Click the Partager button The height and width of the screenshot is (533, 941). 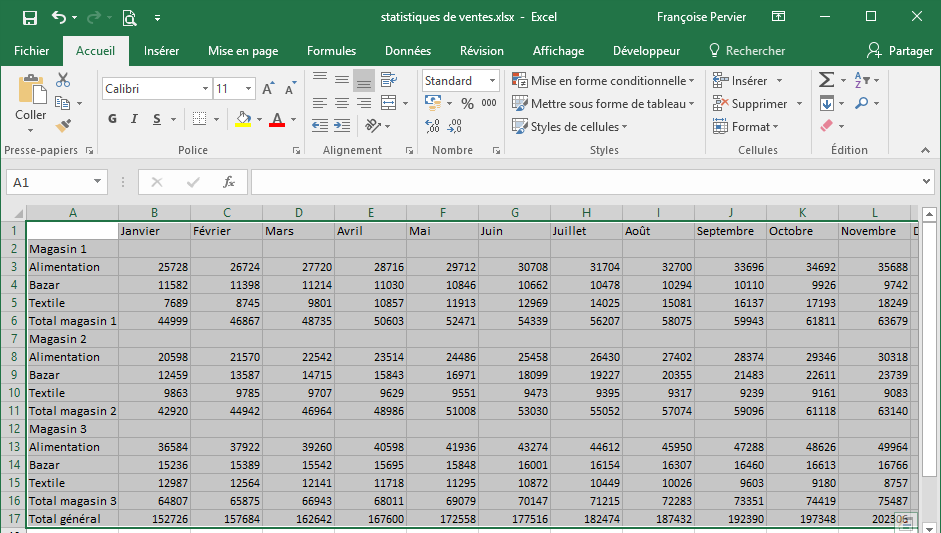[x=900, y=51]
